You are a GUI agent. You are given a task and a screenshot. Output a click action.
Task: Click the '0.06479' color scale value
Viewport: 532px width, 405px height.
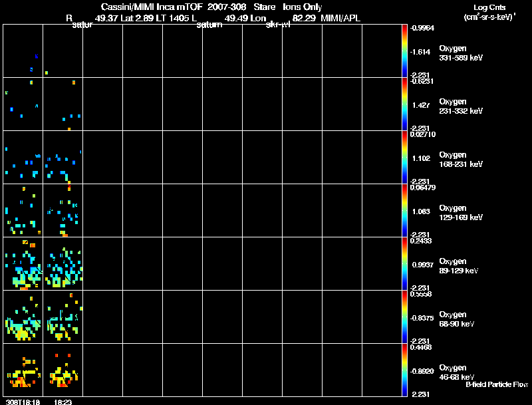tap(423, 188)
